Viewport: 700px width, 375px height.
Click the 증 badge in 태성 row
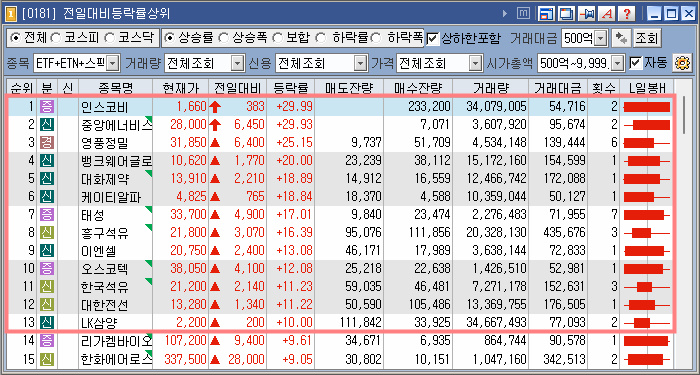pos(46,215)
